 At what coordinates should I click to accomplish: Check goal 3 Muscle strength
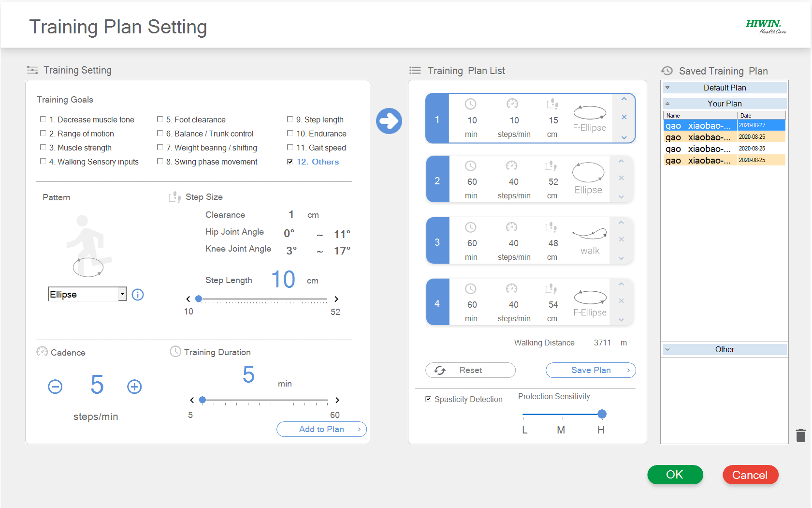[43, 147]
